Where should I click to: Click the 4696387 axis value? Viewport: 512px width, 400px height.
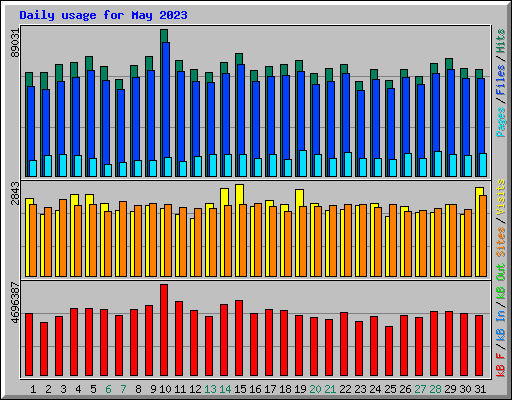pyautogui.click(x=15, y=303)
